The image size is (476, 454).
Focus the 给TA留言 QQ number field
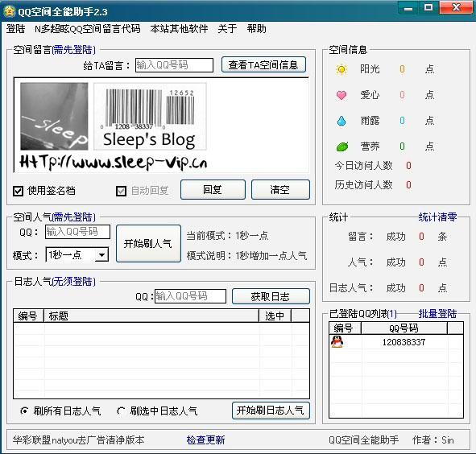(174, 65)
